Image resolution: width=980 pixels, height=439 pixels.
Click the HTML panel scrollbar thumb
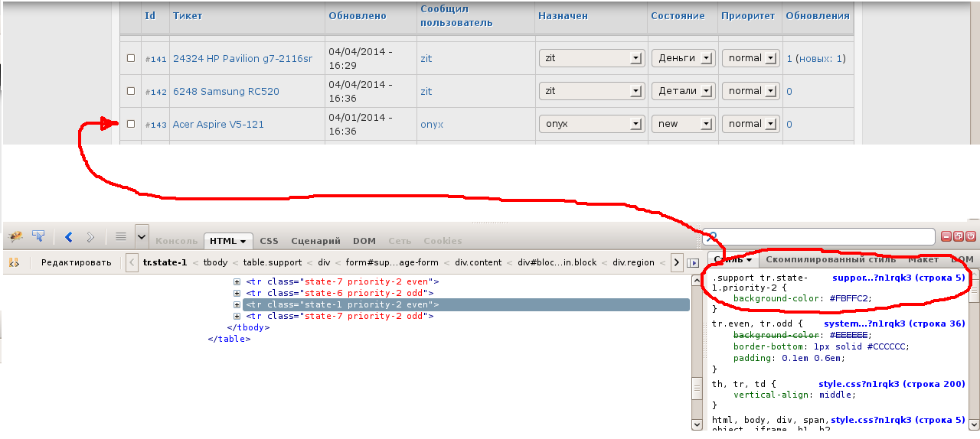(x=697, y=389)
